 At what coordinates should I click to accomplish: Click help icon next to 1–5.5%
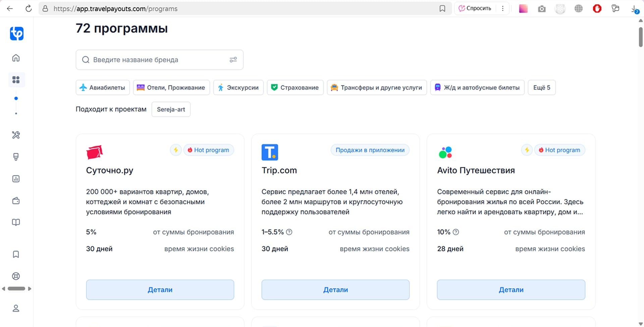coord(289,232)
